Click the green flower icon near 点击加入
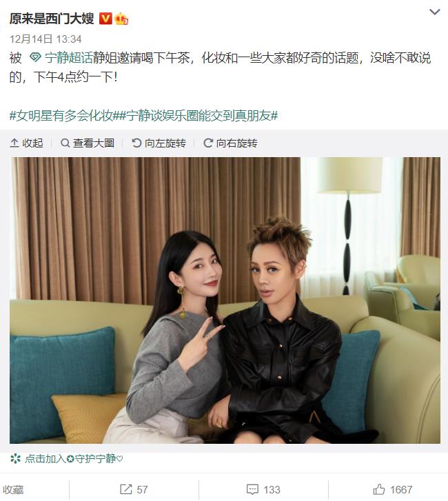Viewport: 448px width, 501px height. click(x=15, y=459)
